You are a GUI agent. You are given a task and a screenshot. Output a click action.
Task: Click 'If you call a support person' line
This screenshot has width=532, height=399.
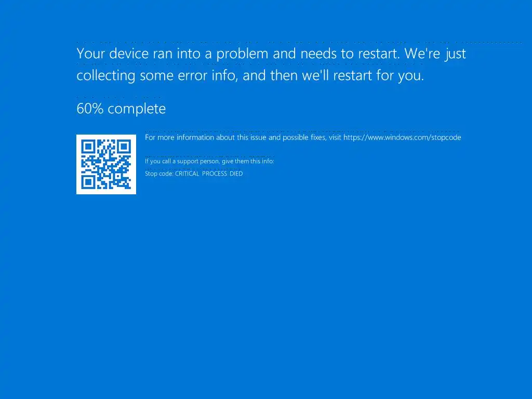[x=209, y=161]
